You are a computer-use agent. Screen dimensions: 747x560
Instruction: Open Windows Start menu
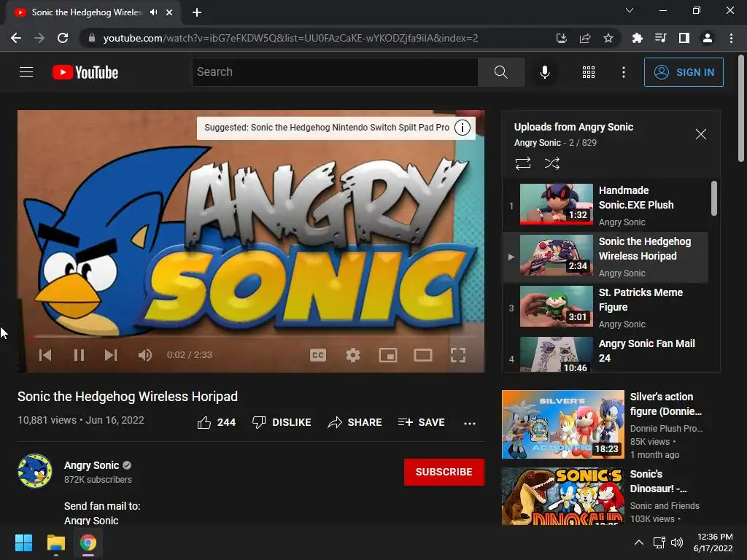tap(23, 542)
